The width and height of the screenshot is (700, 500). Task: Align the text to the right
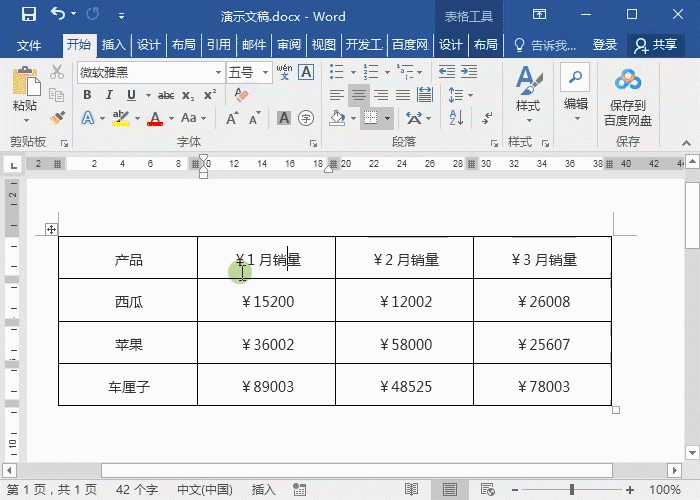(x=381, y=95)
